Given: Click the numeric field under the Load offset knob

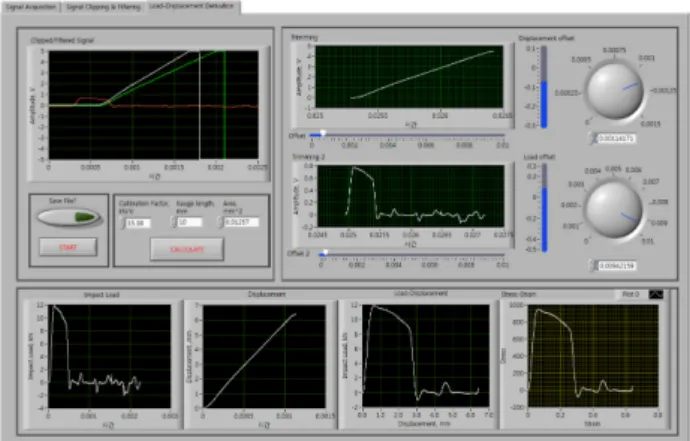Looking at the screenshot, I should pyautogui.click(x=617, y=266).
